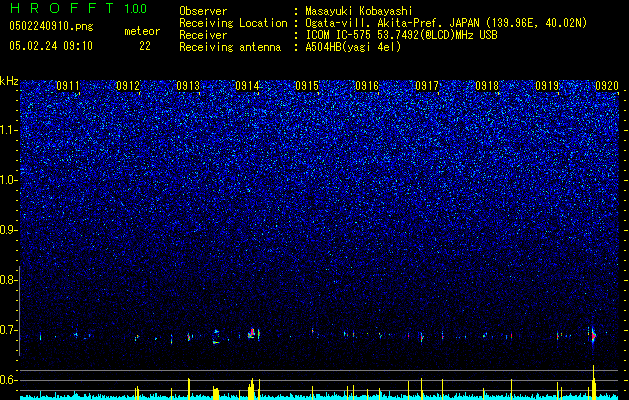Image resolution: width=629 pixels, height=400 pixels.
Task: Click the HROFFT title text
Action: tap(63, 8)
